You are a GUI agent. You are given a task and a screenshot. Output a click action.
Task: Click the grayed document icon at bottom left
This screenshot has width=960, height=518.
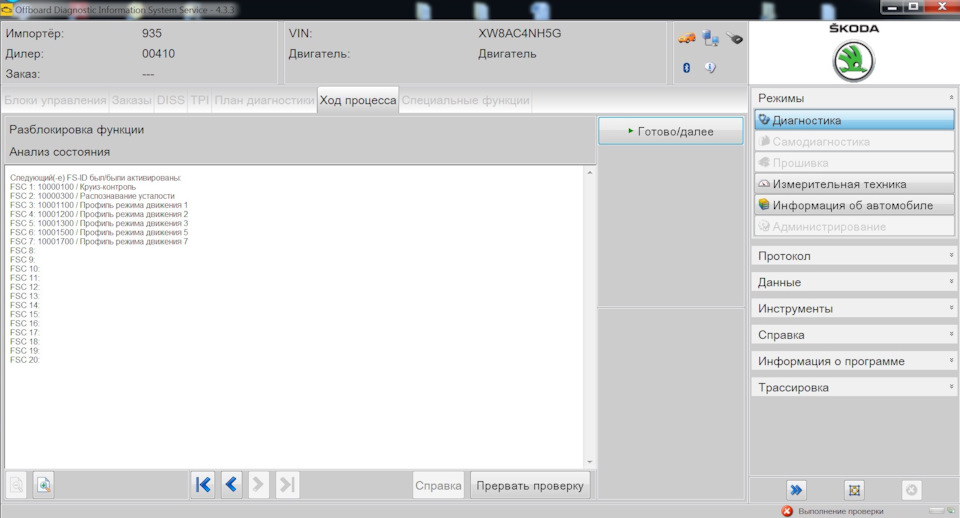(x=17, y=486)
